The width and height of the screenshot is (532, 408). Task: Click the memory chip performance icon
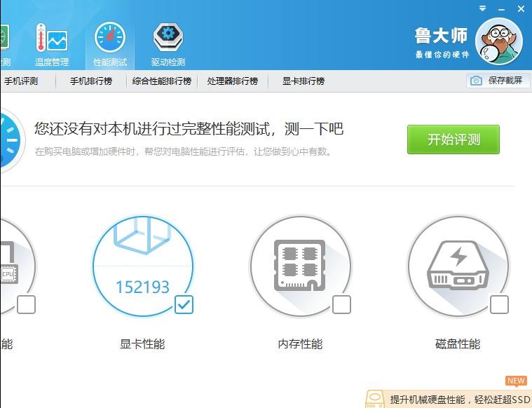(299, 266)
